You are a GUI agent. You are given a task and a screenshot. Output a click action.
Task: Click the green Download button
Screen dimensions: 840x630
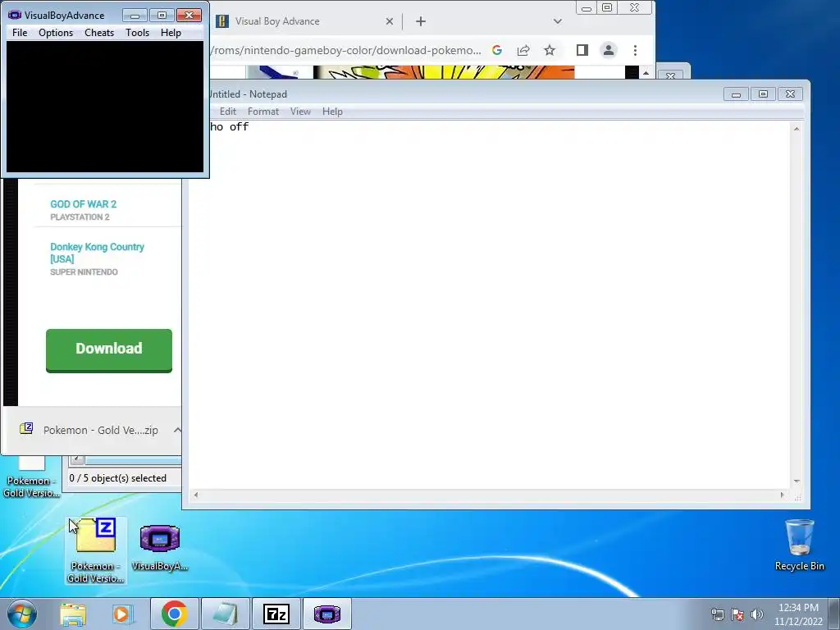pos(109,350)
